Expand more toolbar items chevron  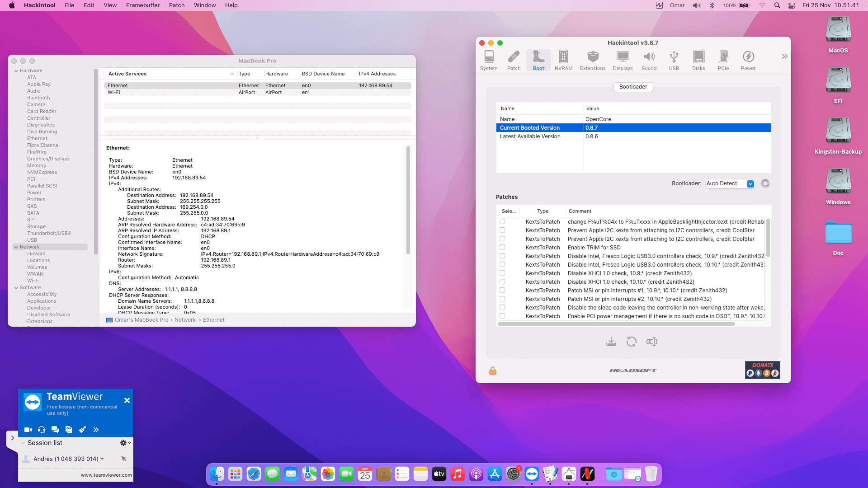784,56
